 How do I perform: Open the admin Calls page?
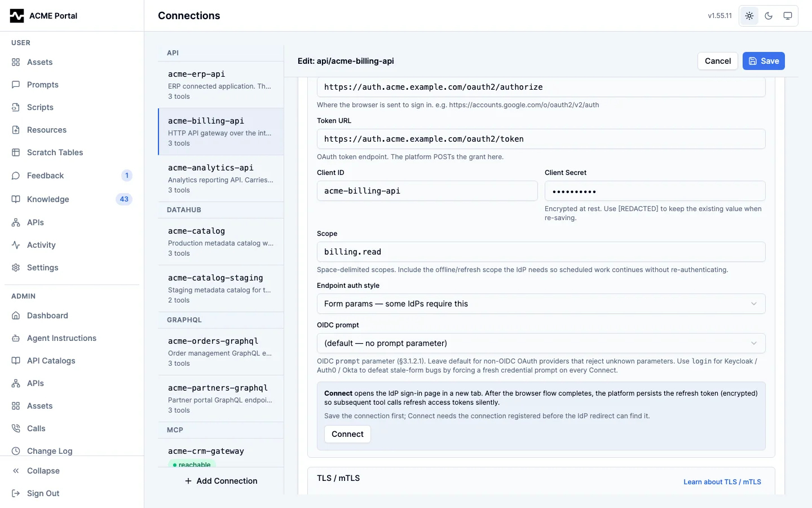pyautogui.click(x=72, y=428)
